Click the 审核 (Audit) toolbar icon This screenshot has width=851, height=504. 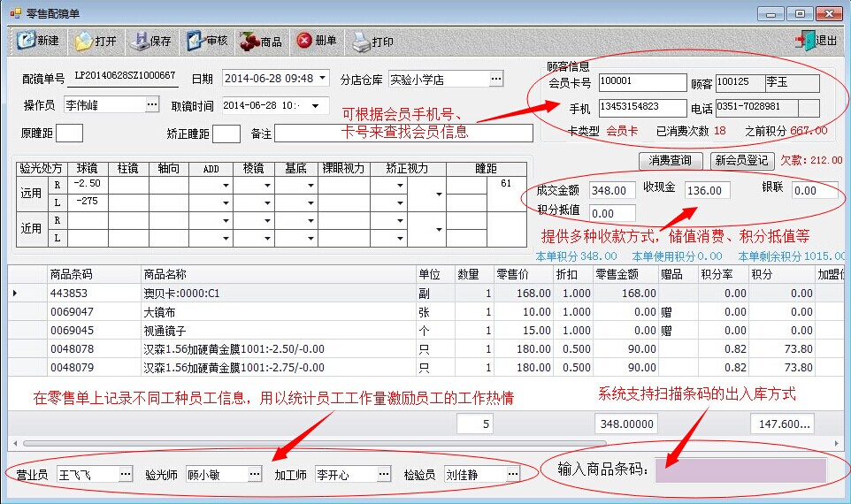[207, 41]
